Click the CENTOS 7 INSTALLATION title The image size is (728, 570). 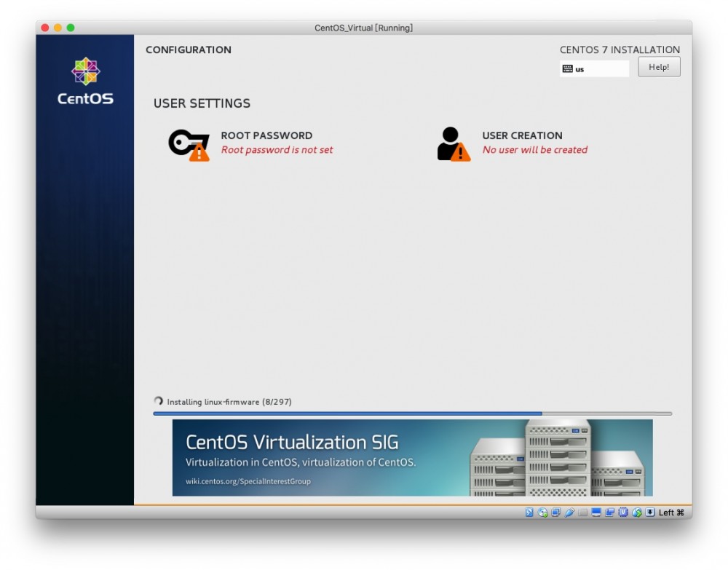coord(620,50)
